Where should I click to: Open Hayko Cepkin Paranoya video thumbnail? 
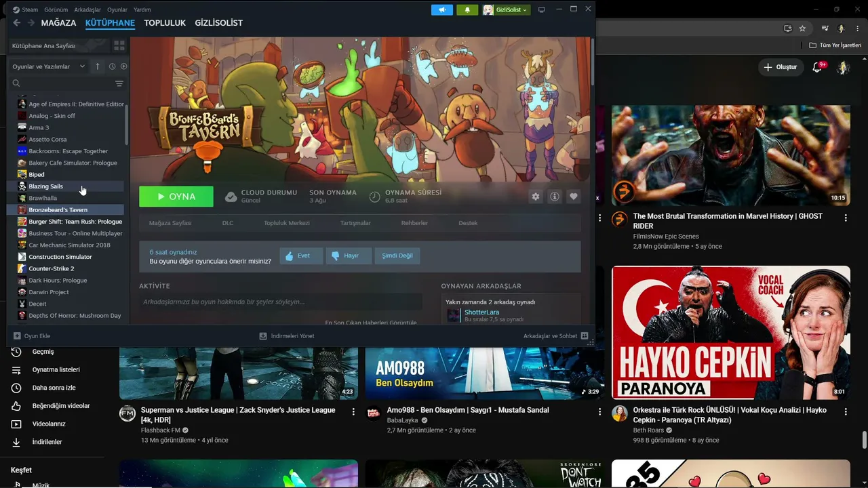(731, 332)
